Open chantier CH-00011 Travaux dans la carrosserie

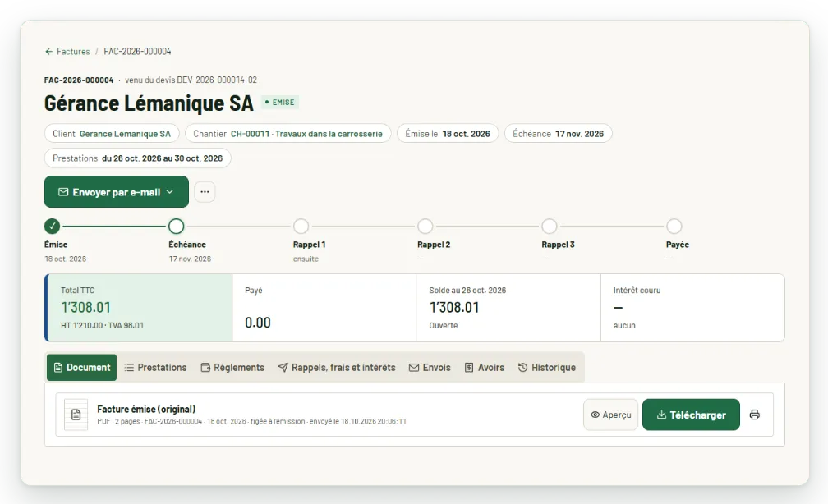(x=287, y=134)
